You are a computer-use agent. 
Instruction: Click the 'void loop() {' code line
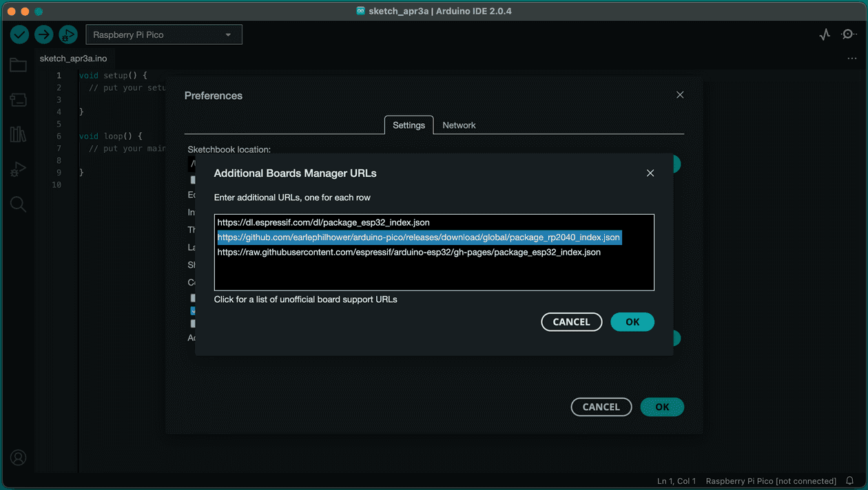pyautogui.click(x=111, y=136)
